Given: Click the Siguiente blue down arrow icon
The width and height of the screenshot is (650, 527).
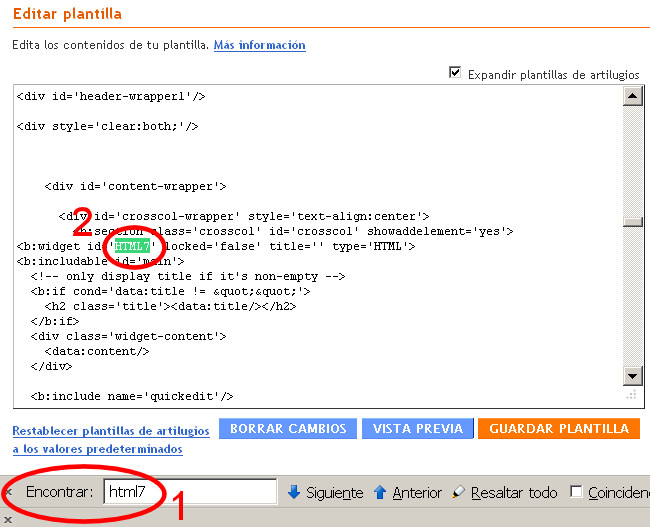Looking at the screenshot, I should click(x=294, y=492).
